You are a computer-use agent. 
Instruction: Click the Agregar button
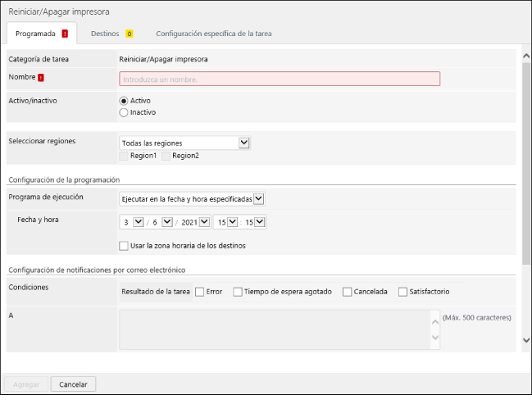(25, 384)
